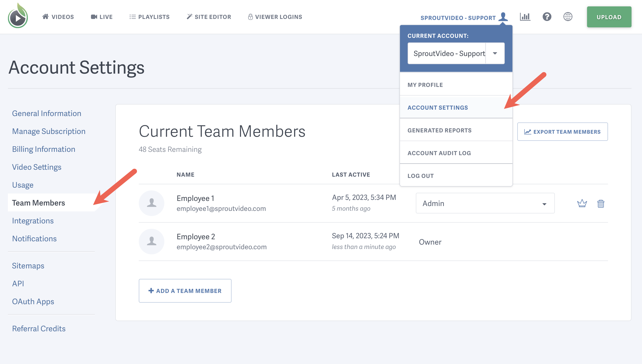
Task: Choose Log Out from the account menu
Action: point(420,176)
